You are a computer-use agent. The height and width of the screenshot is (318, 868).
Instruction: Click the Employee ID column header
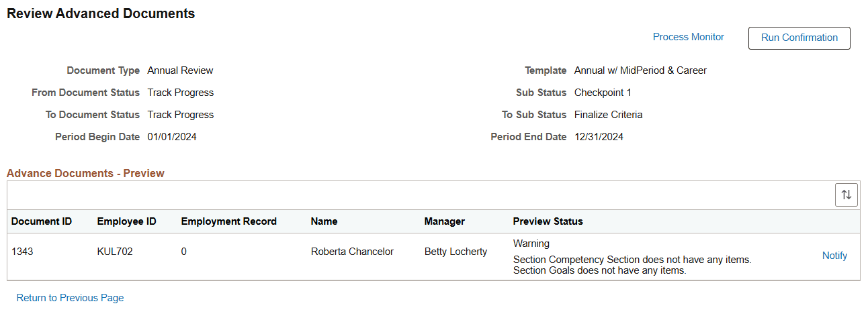(x=126, y=221)
